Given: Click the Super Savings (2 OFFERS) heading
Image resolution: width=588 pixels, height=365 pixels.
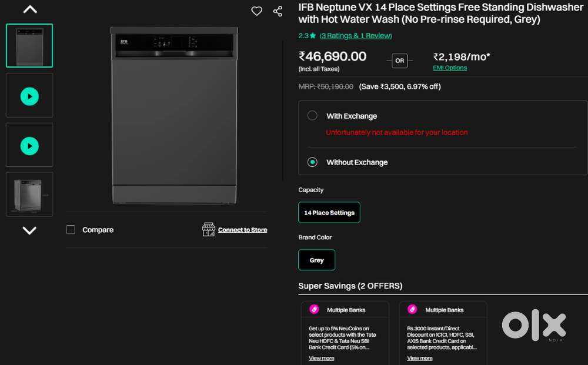Looking at the screenshot, I should [x=350, y=286].
